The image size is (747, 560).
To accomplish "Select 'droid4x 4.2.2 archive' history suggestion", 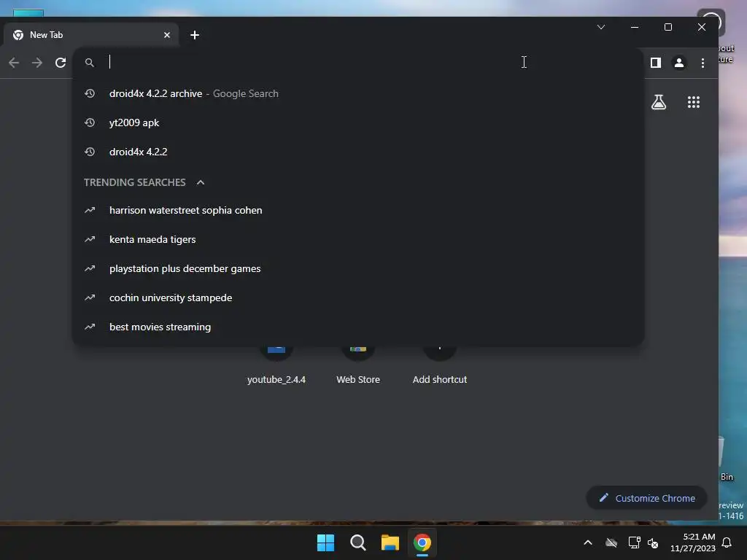I will [358, 94].
